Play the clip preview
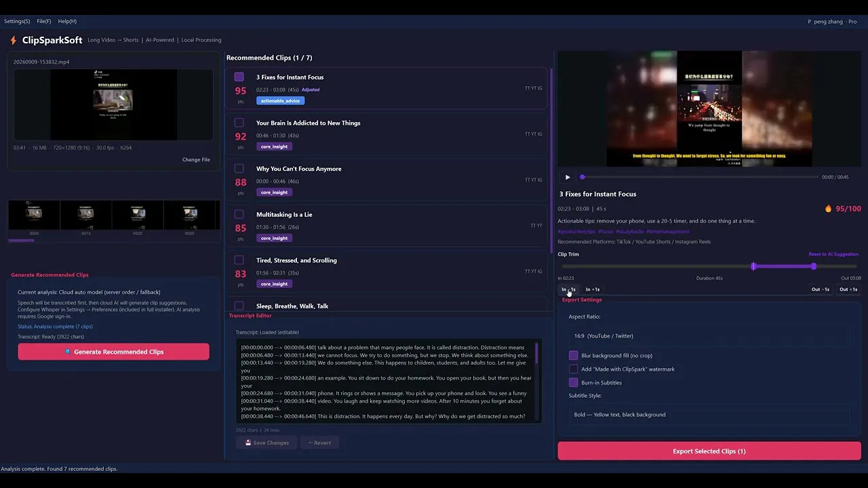Image resolution: width=868 pixels, height=488 pixels. coord(568,177)
